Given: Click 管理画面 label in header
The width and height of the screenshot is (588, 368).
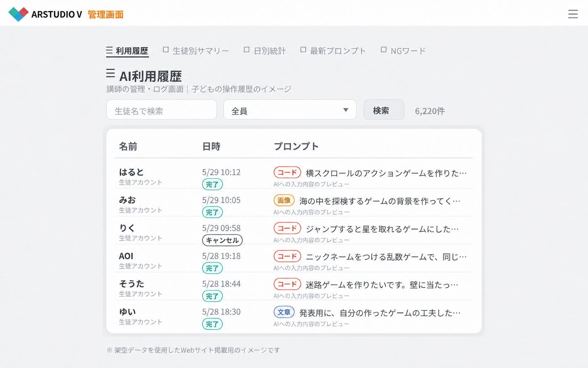Looking at the screenshot, I should (x=106, y=14).
